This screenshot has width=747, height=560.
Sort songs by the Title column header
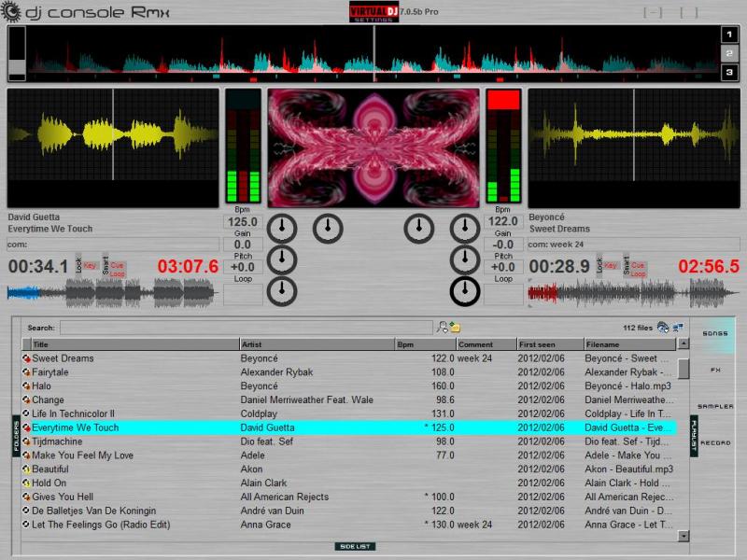(x=134, y=344)
